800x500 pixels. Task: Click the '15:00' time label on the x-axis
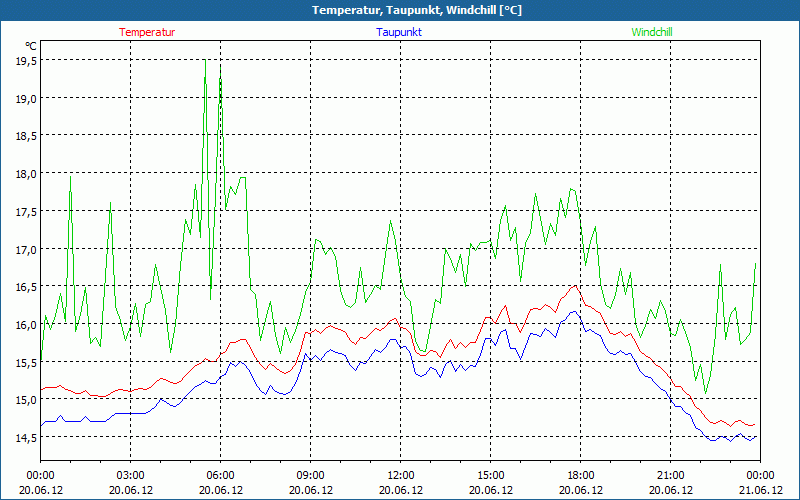(490, 476)
